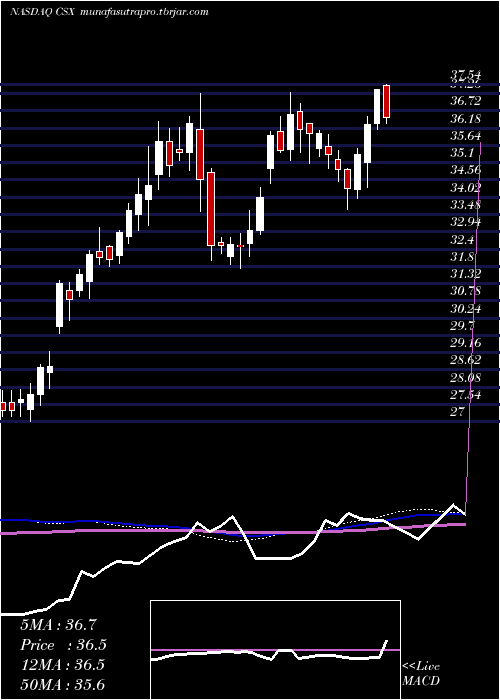The width and height of the screenshot is (500, 700).
Task: Click the NASDAQ CSX chart title
Action: tap(42, 12)
